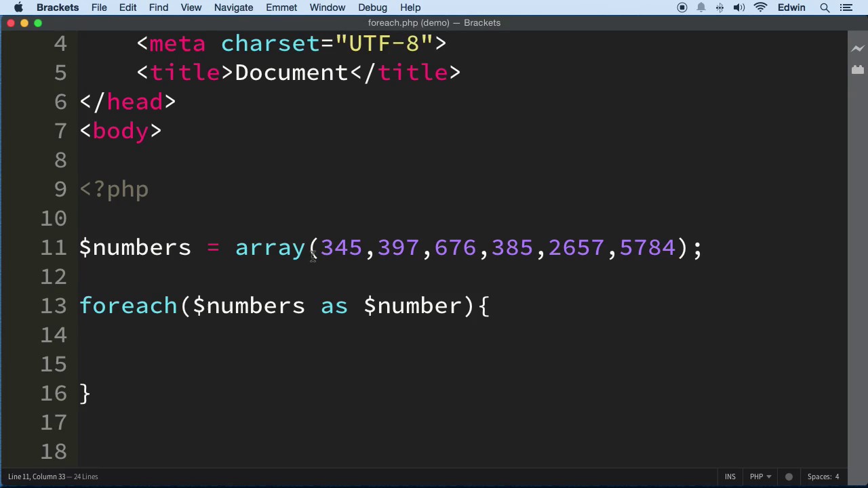
Task: Click the $numbers variable on line 11
Action: [x=136, y=247]
